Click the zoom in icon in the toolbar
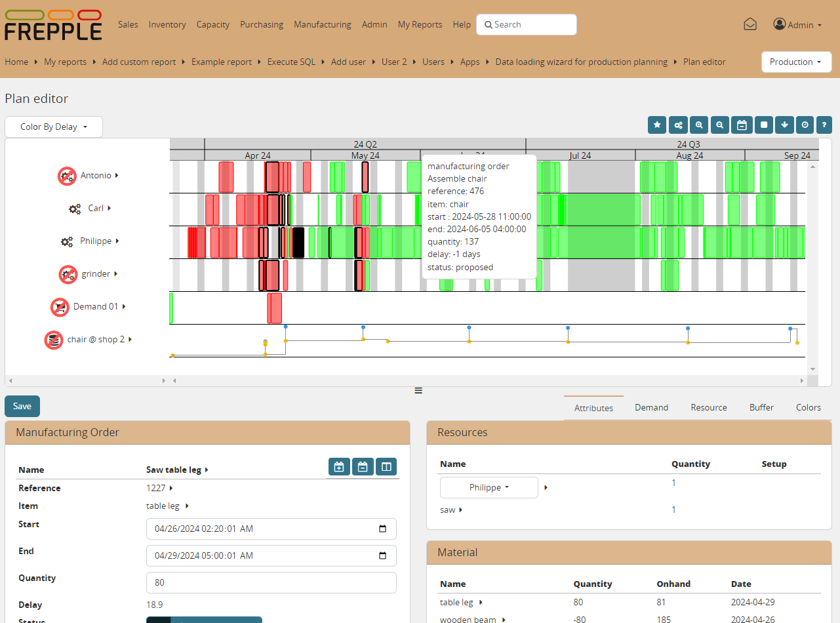Image resolution: width=840 pixels, height=623 pixels. click(x=699, y=125)
